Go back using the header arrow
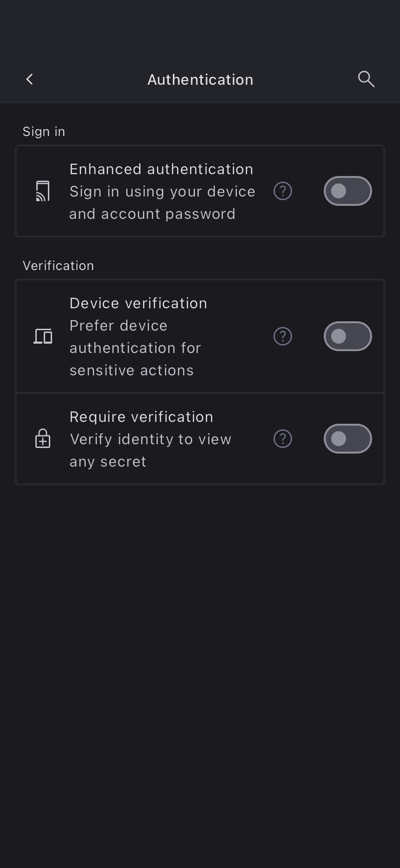This screenshot has width=400, height=868. pyautogui.click(x=30, y=79)
